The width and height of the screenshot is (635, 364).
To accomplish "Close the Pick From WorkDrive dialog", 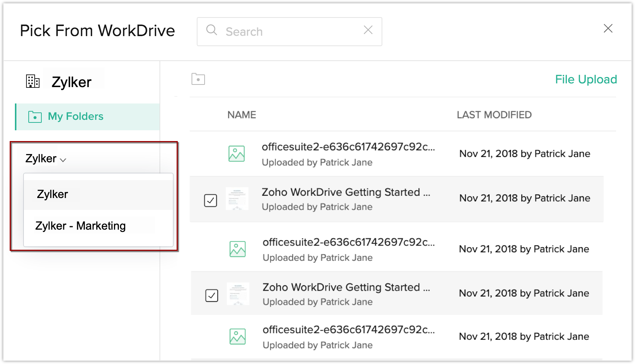I will coord(608,28).
